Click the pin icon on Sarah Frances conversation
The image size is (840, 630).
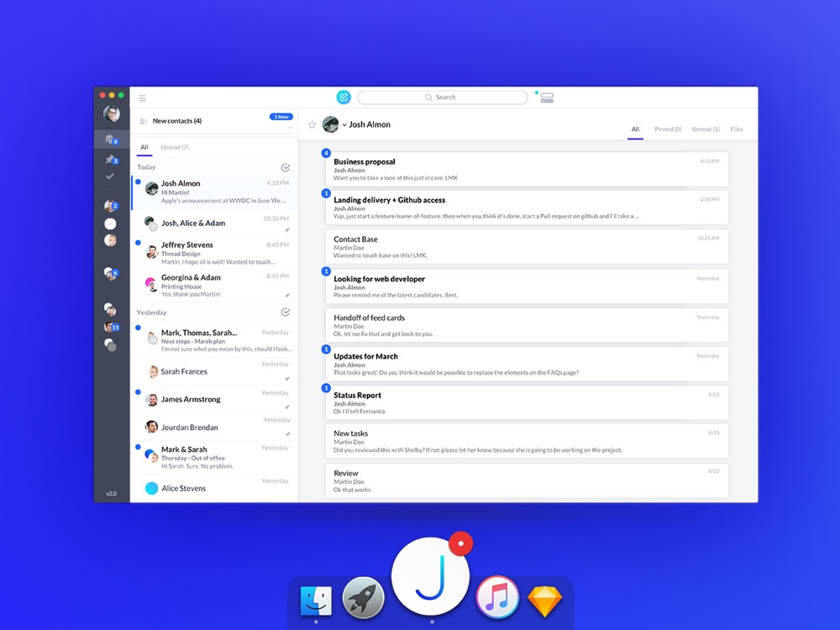pyautogui.click(x=287, y=380)
